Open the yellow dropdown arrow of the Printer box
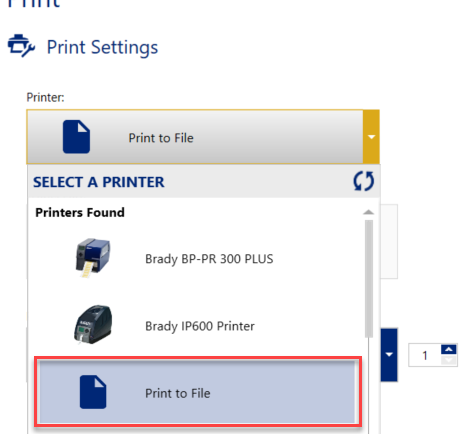 point(371,137)
